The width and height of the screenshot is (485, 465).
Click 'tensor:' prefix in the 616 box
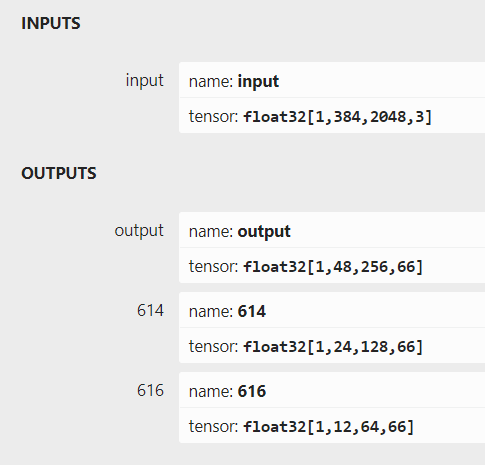(x=213, y=427)
